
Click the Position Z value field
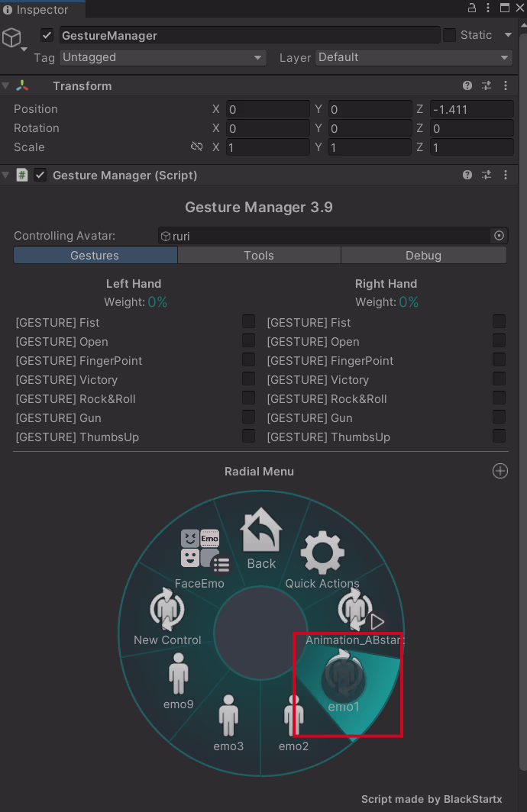point(472,109)
